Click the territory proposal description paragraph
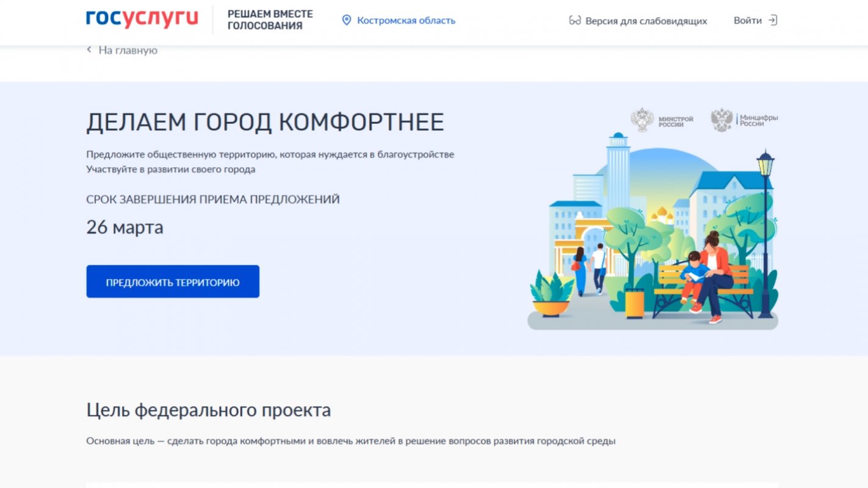The height and width of the screenshot is (488, 868). (x=270, y=160)
